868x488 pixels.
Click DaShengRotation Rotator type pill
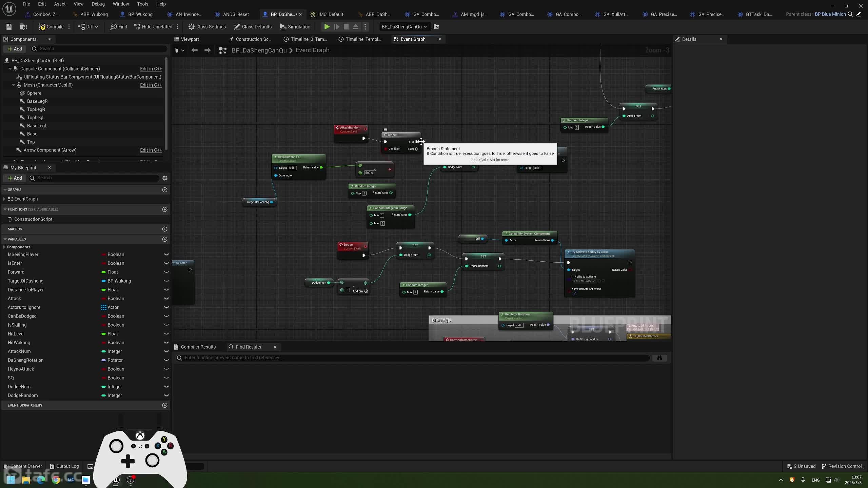click(x=112, y=360)
